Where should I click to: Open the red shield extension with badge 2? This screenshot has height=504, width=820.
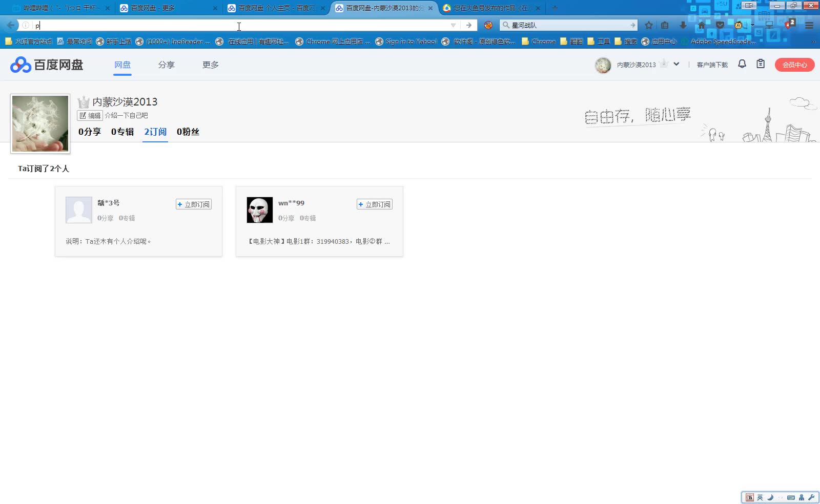789,24
